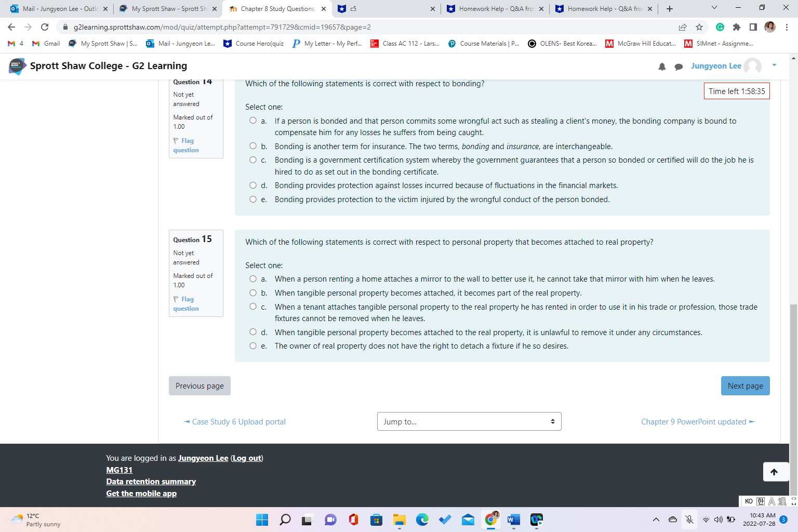Check the time left counter

pos(737,91)
